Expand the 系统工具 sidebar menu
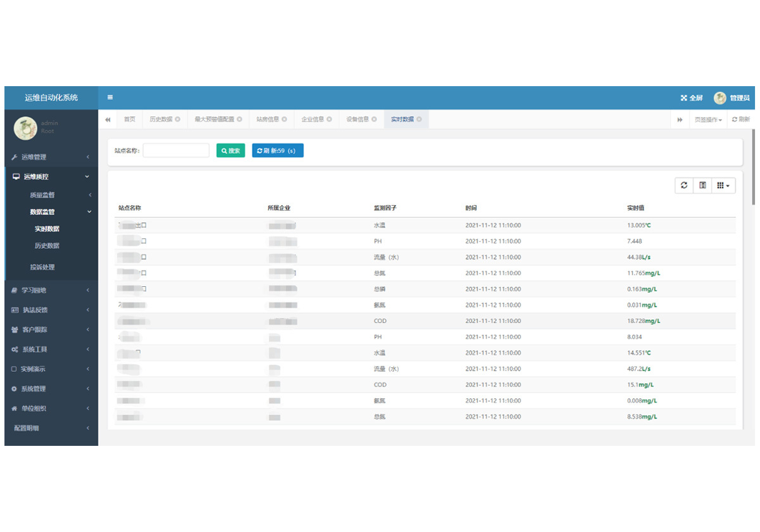Image resolution: width=760 pixels, height=532 pixels. pyautogui.click(x=51, y=350)
